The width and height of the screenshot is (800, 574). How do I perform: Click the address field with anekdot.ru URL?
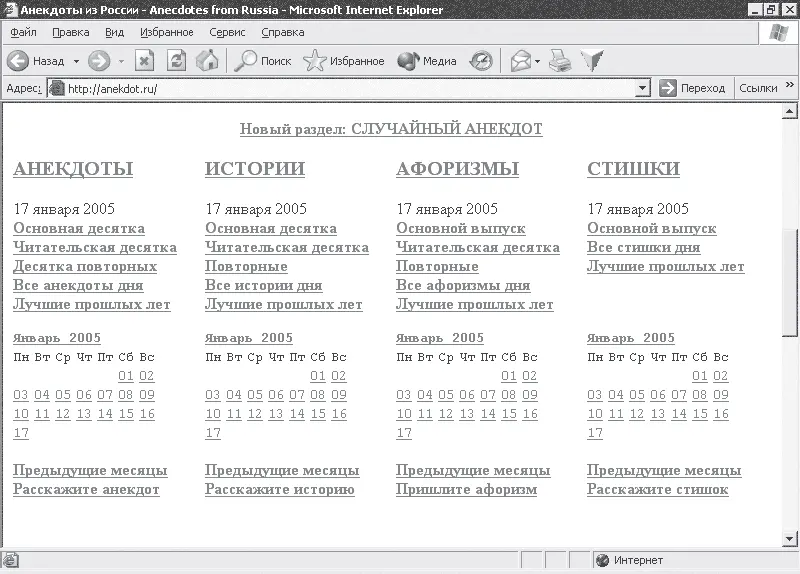click(x=340, y=88)
